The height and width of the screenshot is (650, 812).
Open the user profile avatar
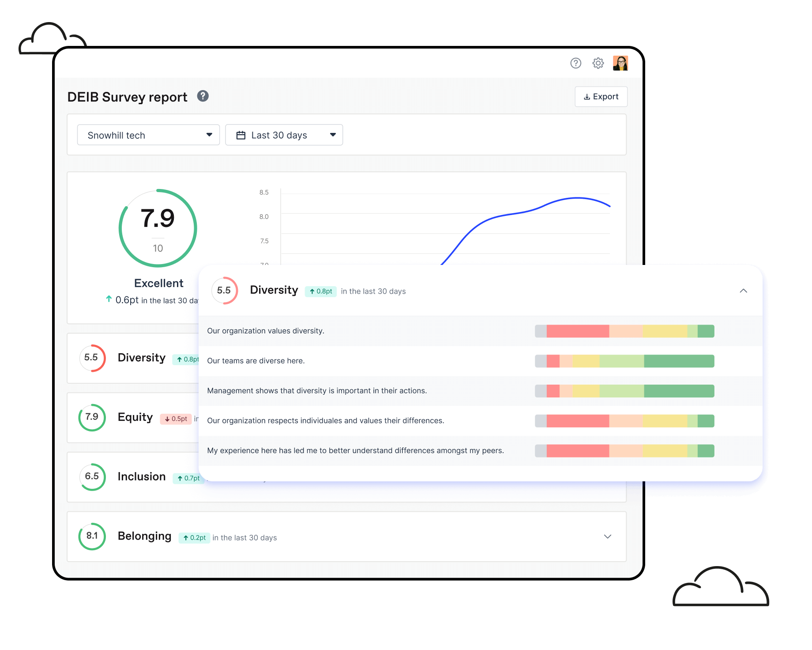(620, 63)
